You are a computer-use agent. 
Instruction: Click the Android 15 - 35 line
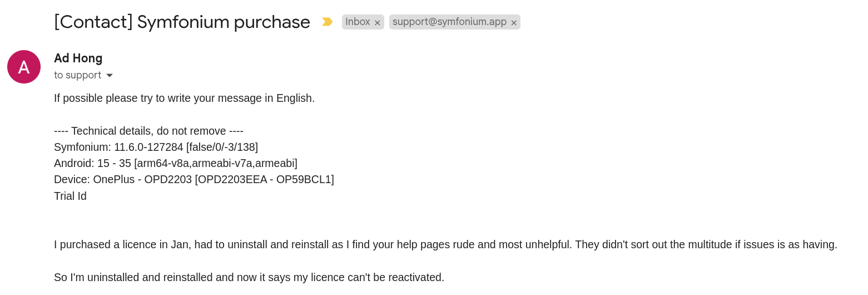tap(176, 163)
